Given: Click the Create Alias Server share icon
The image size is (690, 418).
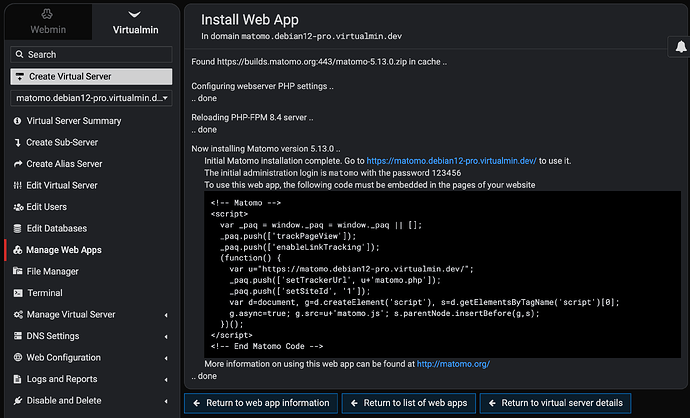Looking at the screenshot, I should point(18,164).
